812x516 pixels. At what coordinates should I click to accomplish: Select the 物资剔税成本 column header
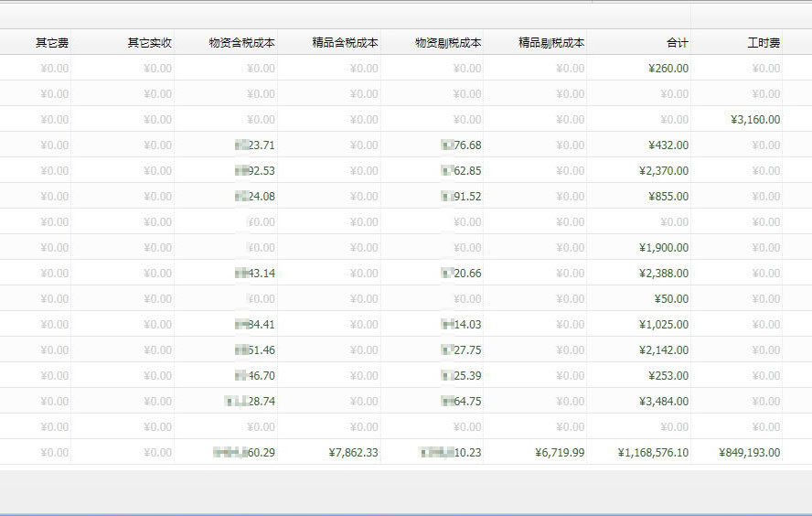click(448, 42)
